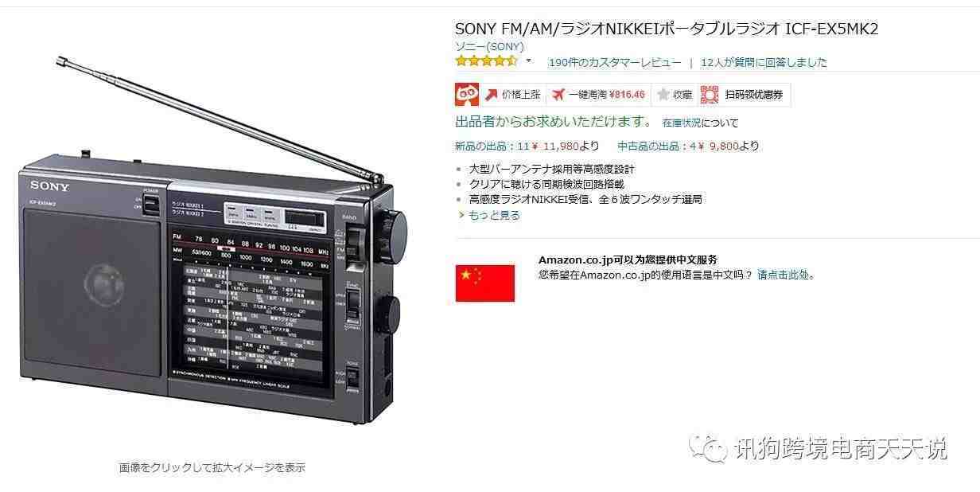Click the 收藏 star to favorite the product
The image size is (980, 492).
coord(663,95)
